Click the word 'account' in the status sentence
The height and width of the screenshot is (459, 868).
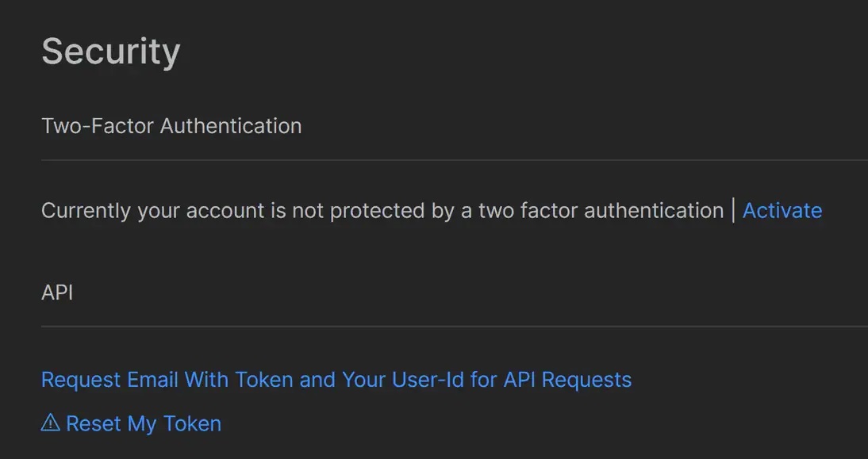225,211
